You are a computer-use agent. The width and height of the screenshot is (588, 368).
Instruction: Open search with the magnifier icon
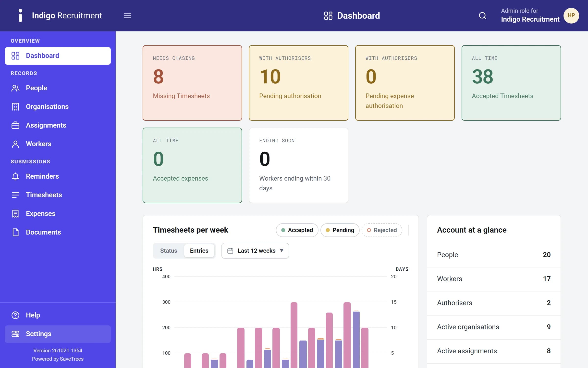[482, 16]
